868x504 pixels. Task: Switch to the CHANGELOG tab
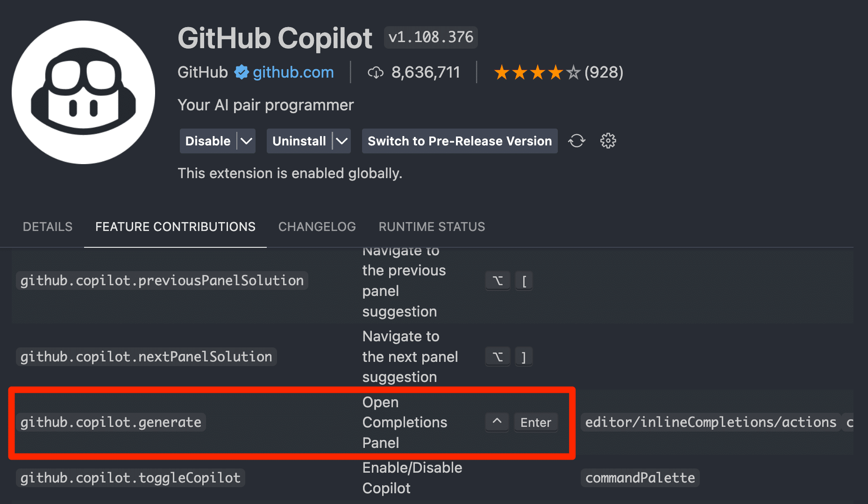[317, 227]
